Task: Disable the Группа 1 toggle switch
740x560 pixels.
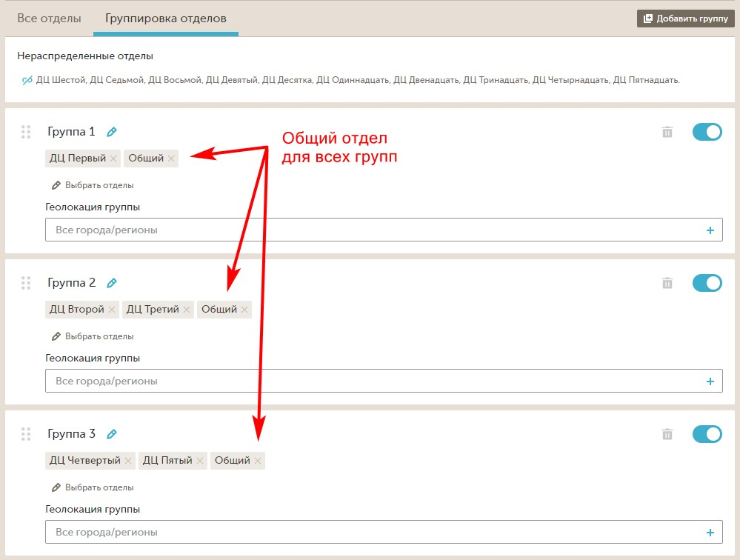Action: point(707,132)
